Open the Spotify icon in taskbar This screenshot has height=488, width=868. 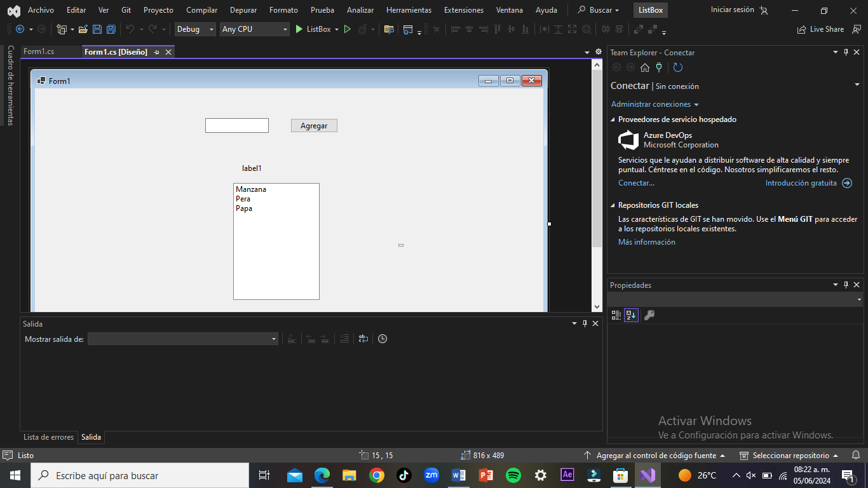513,475
